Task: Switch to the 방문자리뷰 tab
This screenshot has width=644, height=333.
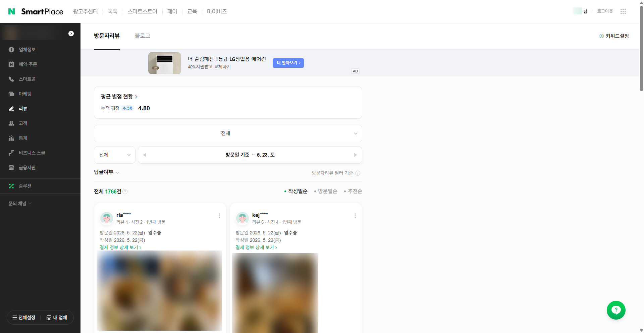Action: click(x=107, y=36)
